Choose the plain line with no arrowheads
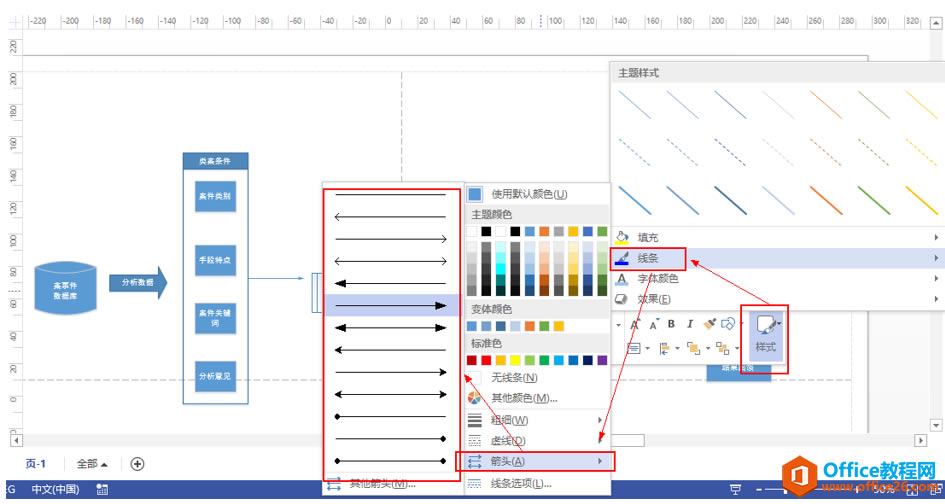Screen dimensions: 945x504 click(x=391, y=195)
